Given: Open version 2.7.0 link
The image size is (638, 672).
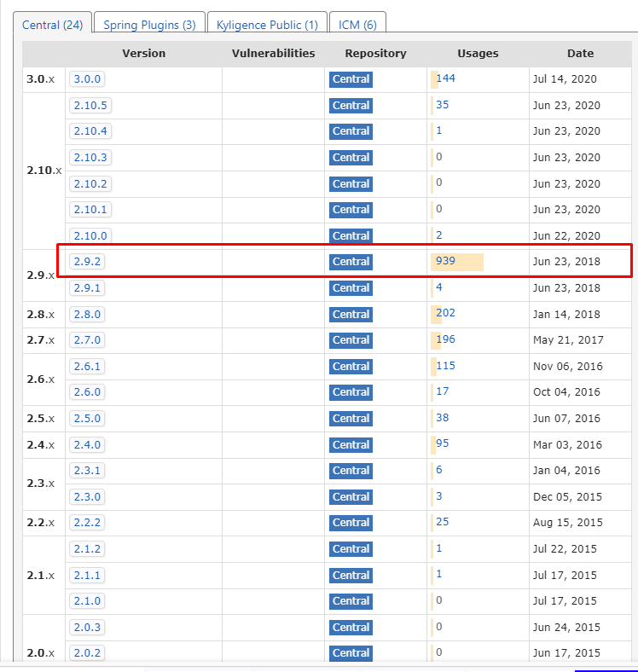Looking at the screenshot, I should pyautogui.click(x=87, y=340).
